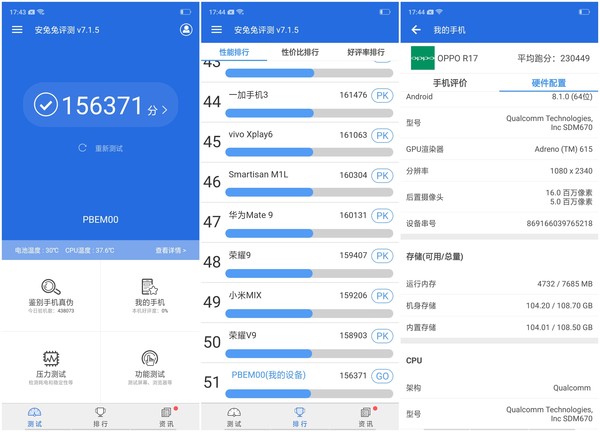Switch to 好评率排行 tab
This screenshot has width=600, height=432.
click(366, 52)
